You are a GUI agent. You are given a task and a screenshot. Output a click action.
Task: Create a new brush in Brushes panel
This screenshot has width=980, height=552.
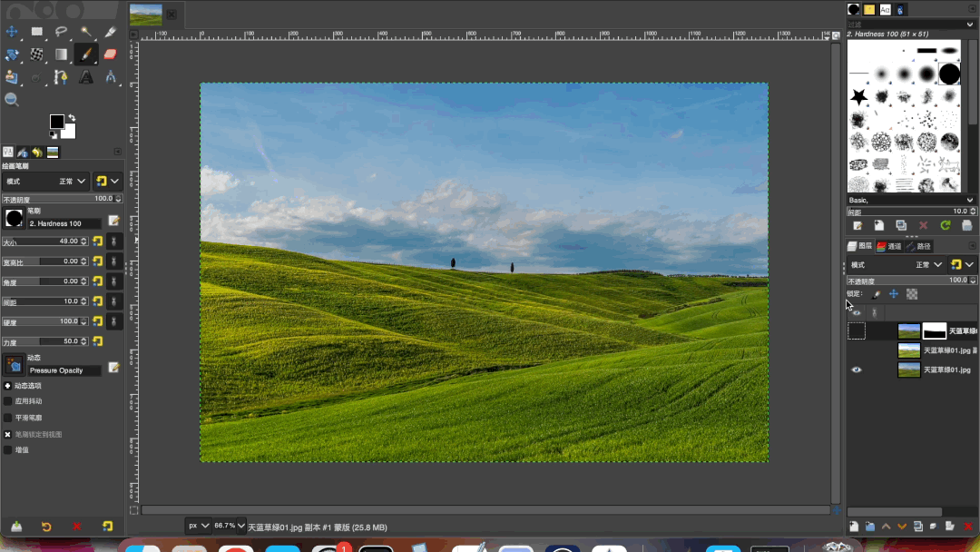879,226
